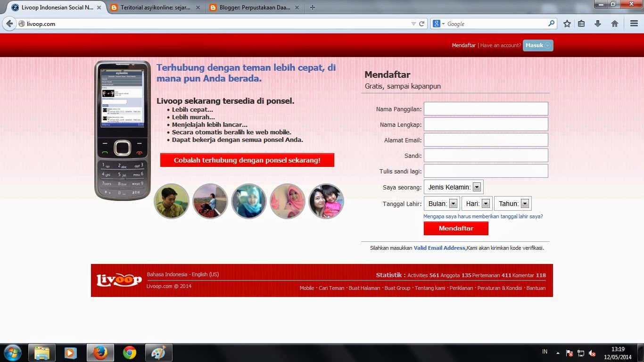Image resolution: width=644 pixels, height=362 pixels.
Task: Click the red Mendaftar submit button
Action: [456, 228]
